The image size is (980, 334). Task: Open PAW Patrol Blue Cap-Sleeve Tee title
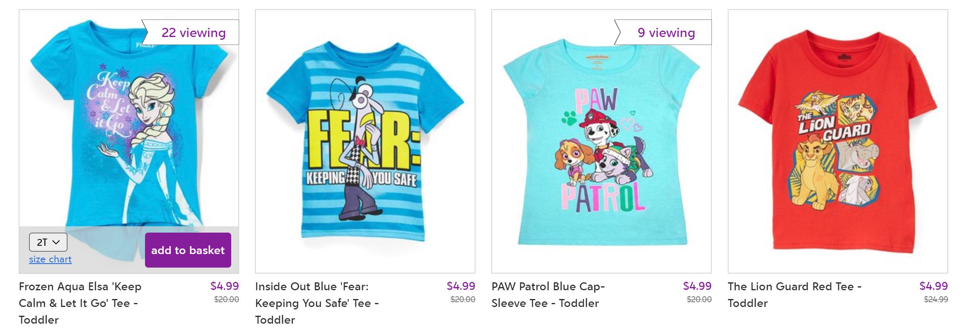[548, 295]
